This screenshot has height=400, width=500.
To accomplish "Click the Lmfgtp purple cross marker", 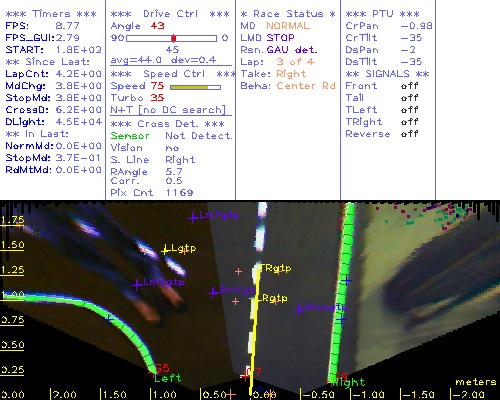I will [193, 218].
